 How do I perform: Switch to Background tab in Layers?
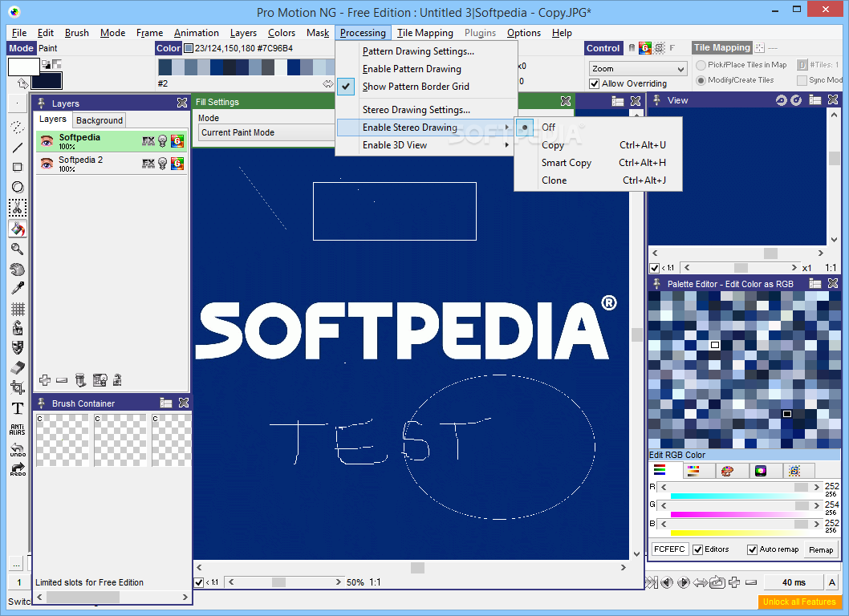pyautogui.click(x=99, y=120)
